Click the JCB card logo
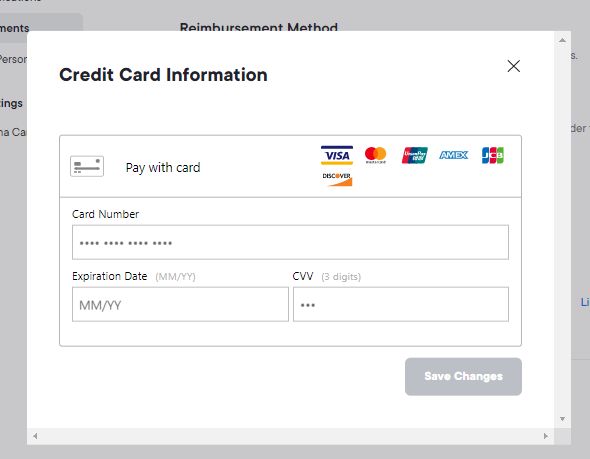 coord(493,155)
